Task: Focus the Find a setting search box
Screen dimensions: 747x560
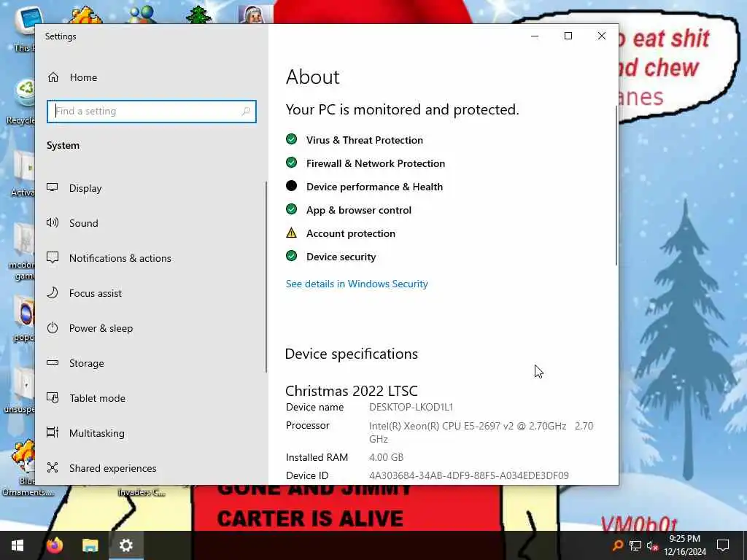Action: click(x=152, y=112)
